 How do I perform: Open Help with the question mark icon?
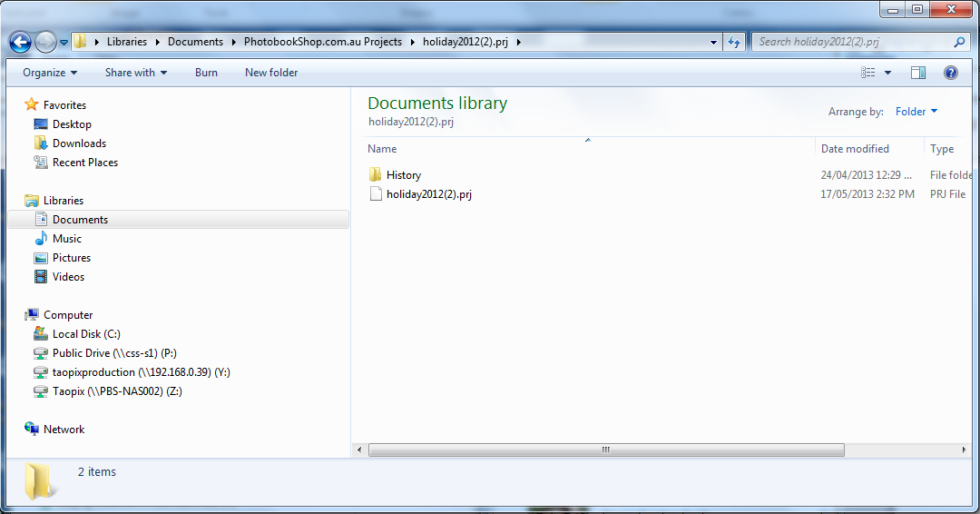click(951, 73)
